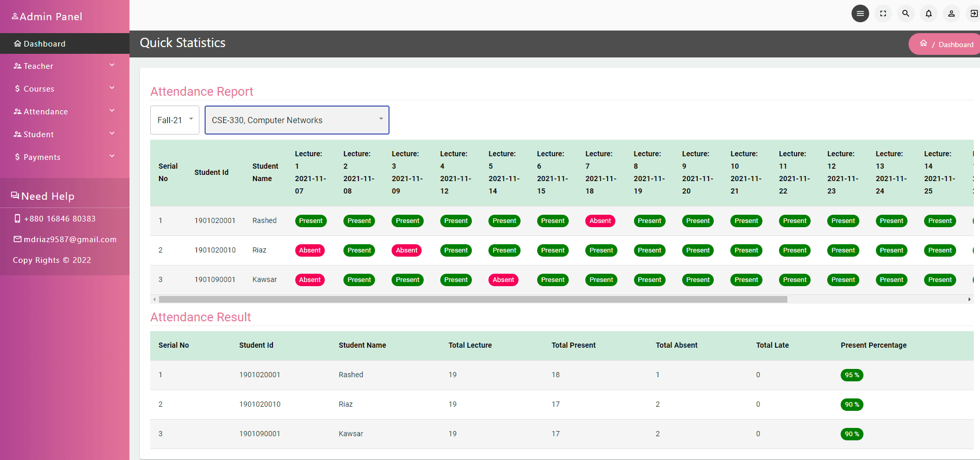Click the logout arrow icon
Screen dimensions: 980x460
click(973, 13)
